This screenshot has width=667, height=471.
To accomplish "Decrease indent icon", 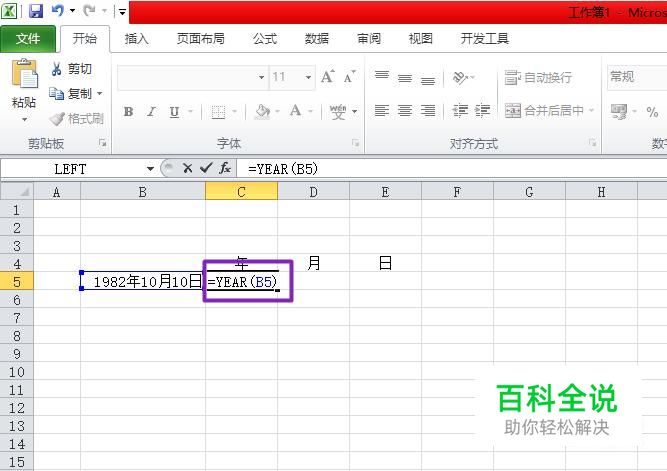I will [460, 111].
